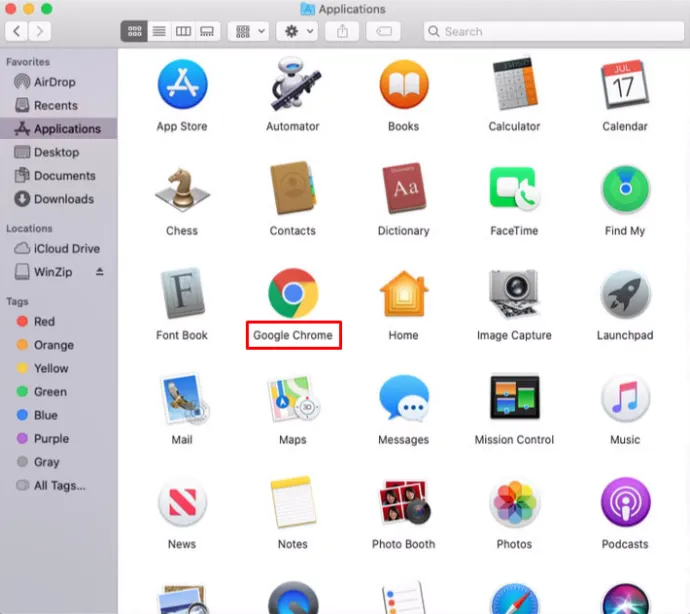Click into the Search field

554,31
